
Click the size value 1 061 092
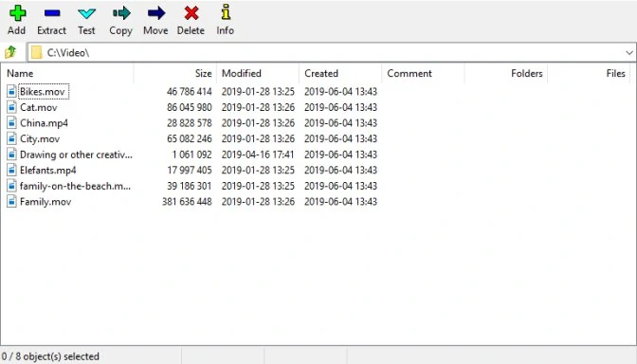coord(191,155)
